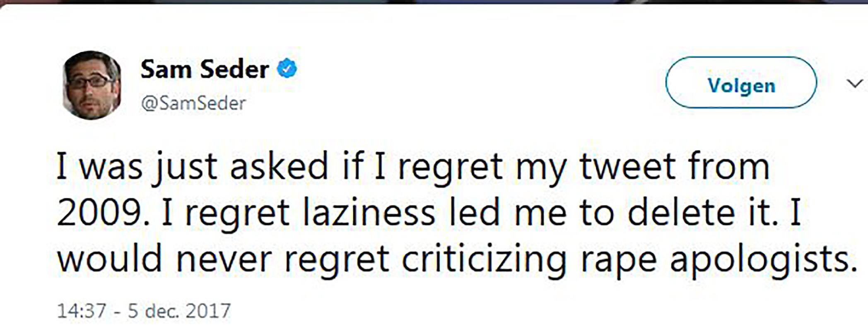Click the word "criticizing" in the tweet
Viewport: 868px width, 331px height.
tap(484, 260)
